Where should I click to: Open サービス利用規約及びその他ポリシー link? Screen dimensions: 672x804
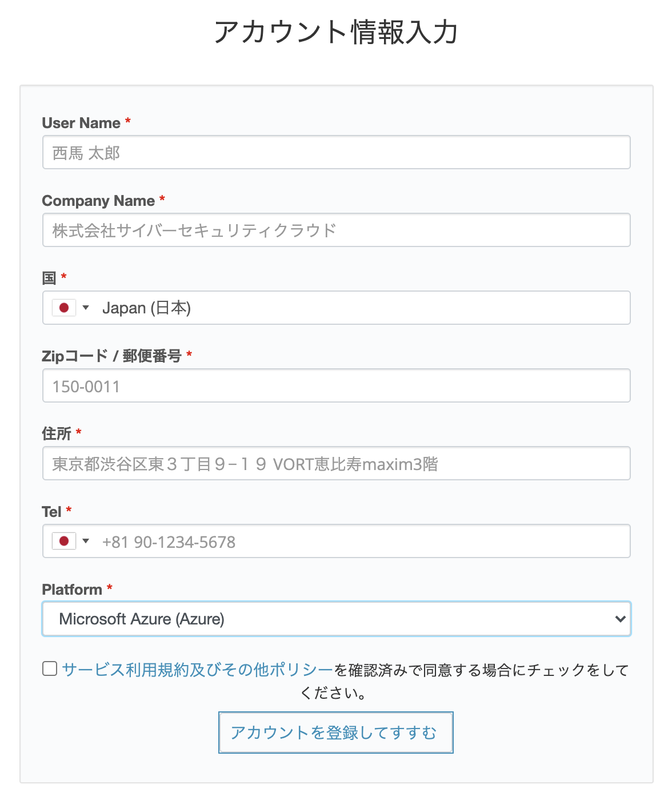(x=197, y=670)
